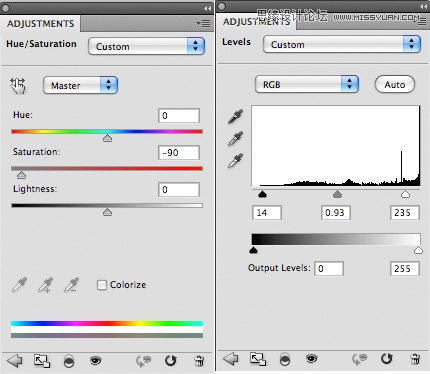Click the Hue slider handle
The width and height of the screenshot is (430, 374).
pos(107,138)
